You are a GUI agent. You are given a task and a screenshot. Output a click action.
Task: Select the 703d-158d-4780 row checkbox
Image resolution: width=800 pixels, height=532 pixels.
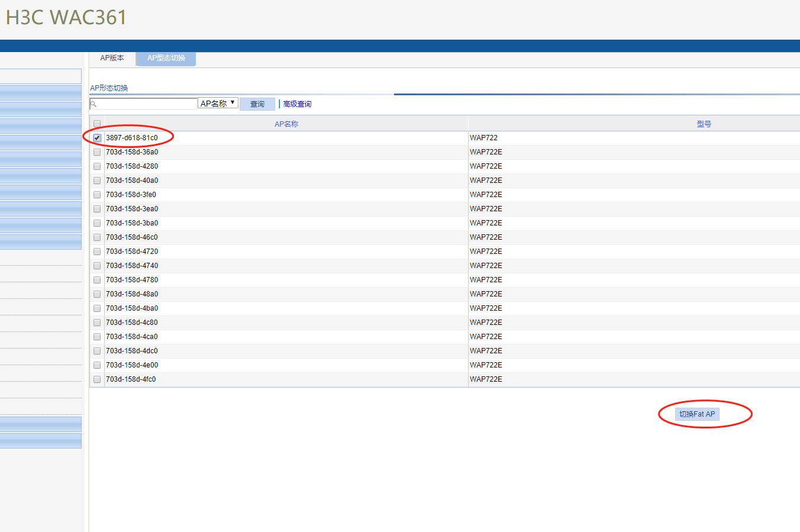tap(97, 280)
